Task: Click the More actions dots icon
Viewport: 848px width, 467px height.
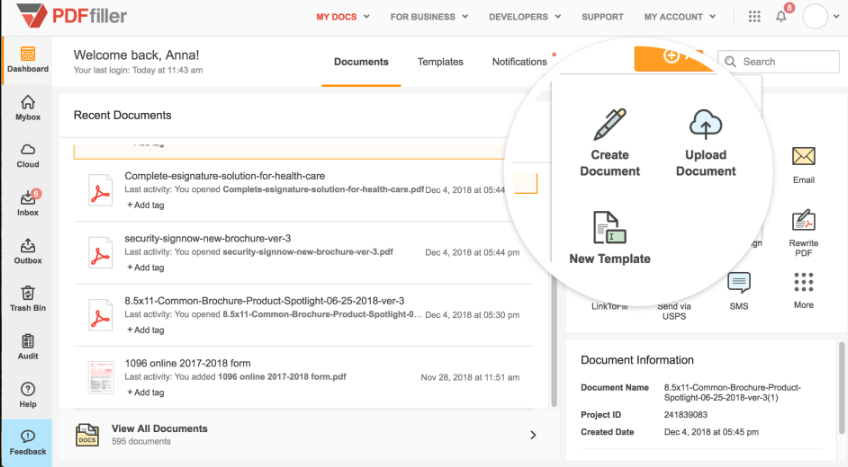Action: coord(804,282)
